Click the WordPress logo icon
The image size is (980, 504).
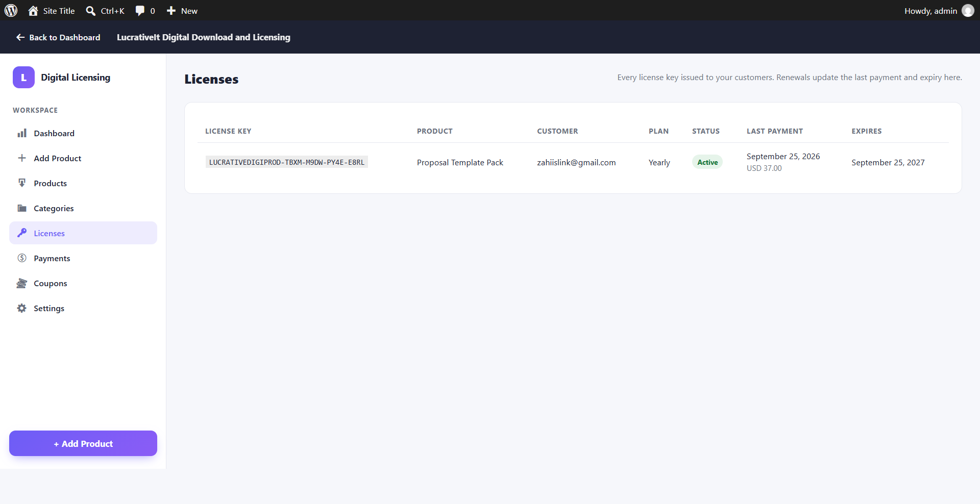(x=11, y=11)
